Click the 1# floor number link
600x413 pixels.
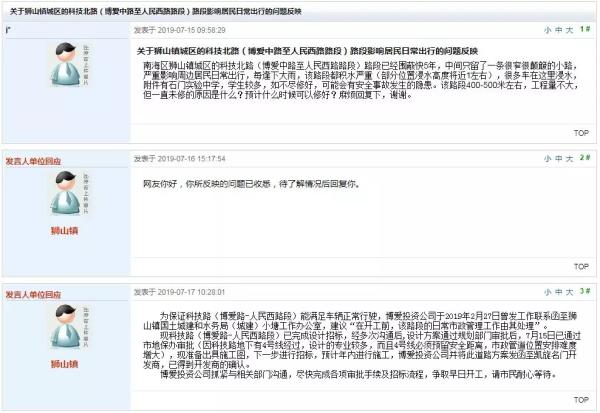[x=585, y=29]
